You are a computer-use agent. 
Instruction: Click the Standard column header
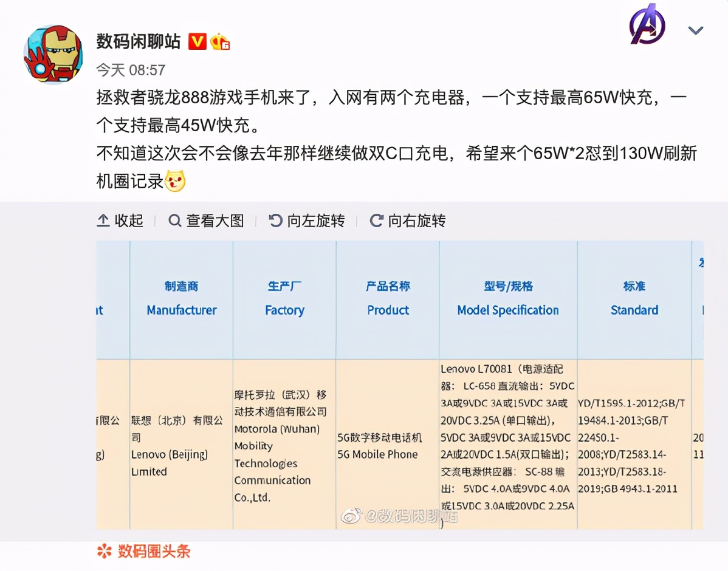[x=634, y=300]
